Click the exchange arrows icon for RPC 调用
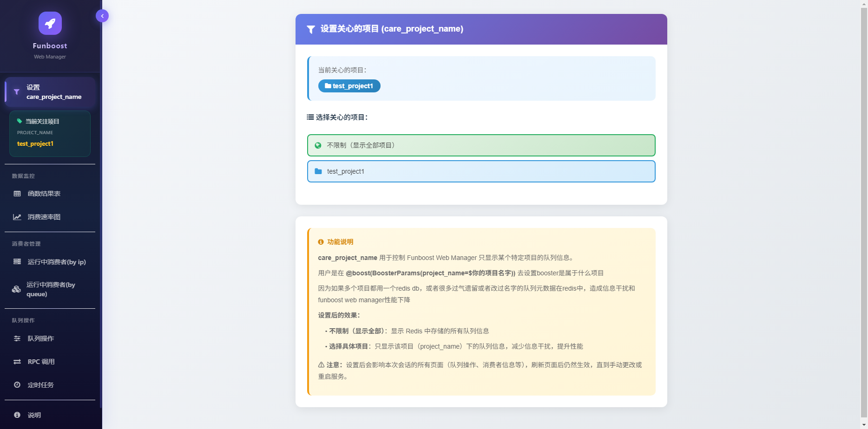 pyautogui.click(x=17, y=362)
